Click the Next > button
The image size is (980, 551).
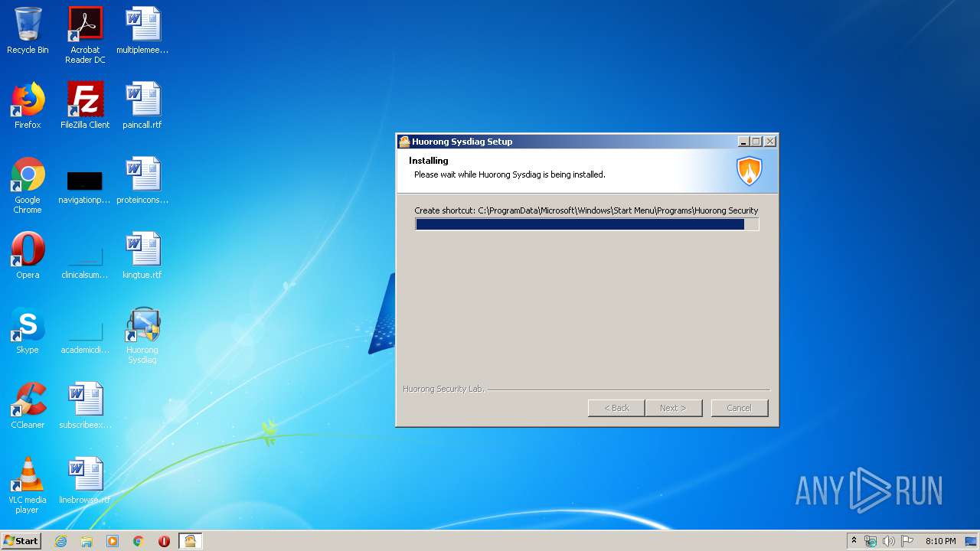(673, 408)
